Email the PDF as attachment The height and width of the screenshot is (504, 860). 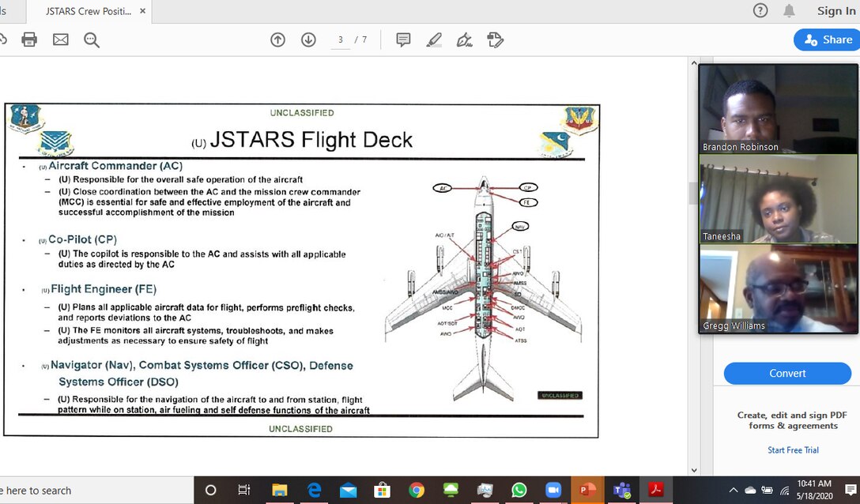pyautogui.click(x=61, y=39)
